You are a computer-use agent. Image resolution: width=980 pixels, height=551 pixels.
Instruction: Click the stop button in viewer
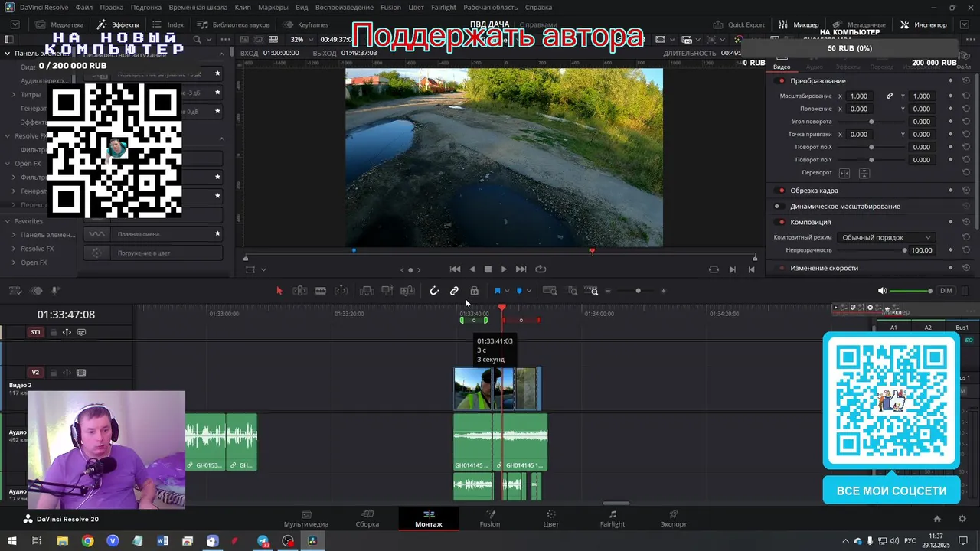click(488, 269)
